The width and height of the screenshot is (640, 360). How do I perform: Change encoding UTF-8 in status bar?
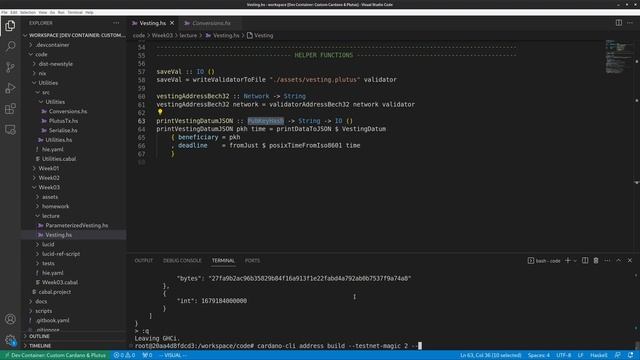click(x=564, y=355)
